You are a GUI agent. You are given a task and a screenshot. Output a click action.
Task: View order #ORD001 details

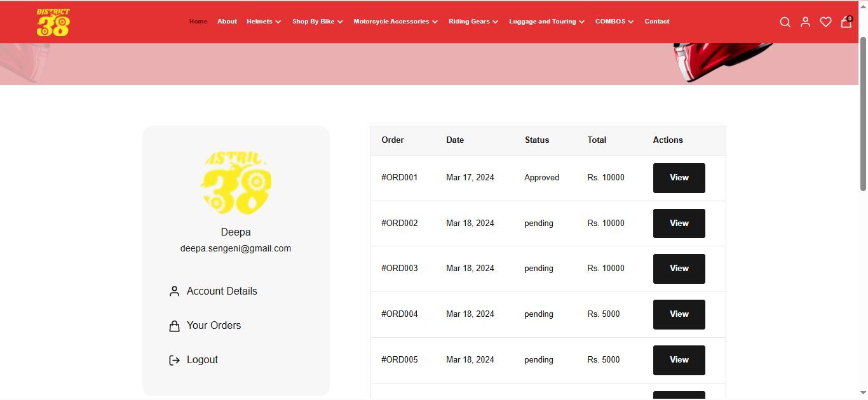pos(679,178)
